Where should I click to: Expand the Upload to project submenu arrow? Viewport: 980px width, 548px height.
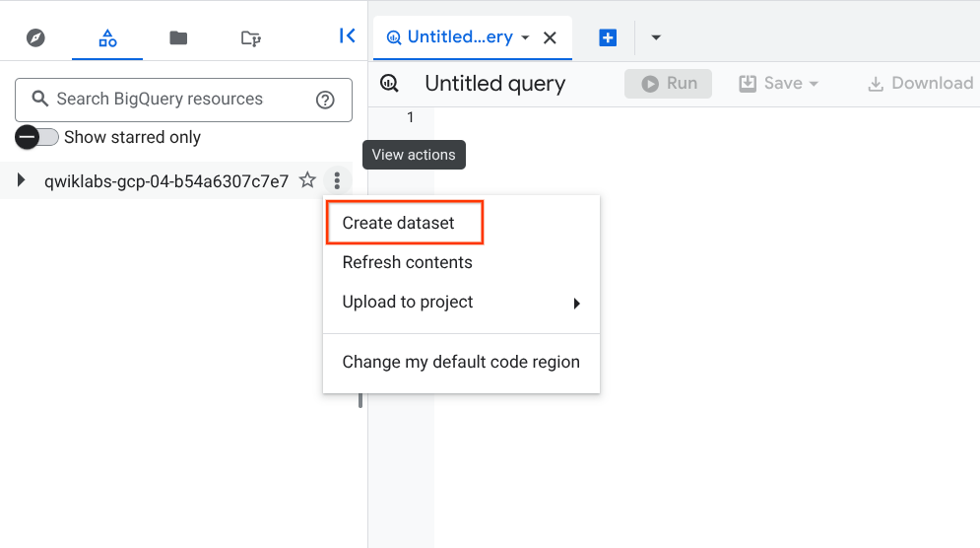(576, 304)
